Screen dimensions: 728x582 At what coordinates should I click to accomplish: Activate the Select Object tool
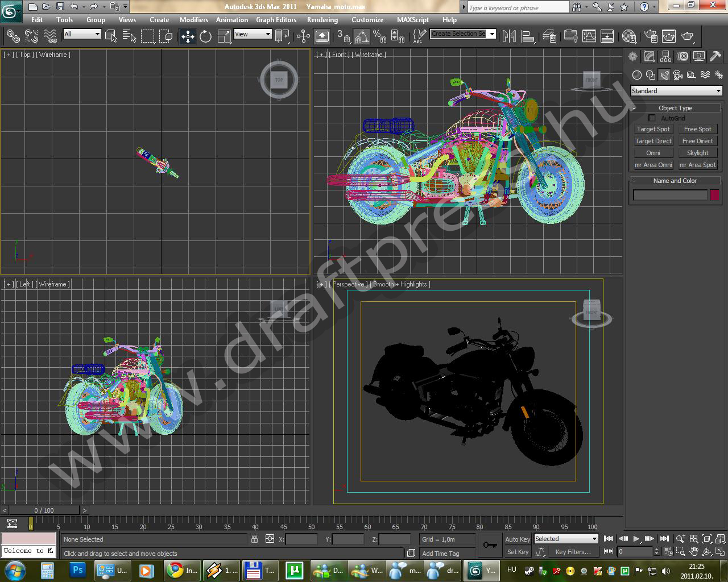coord(111,36)
